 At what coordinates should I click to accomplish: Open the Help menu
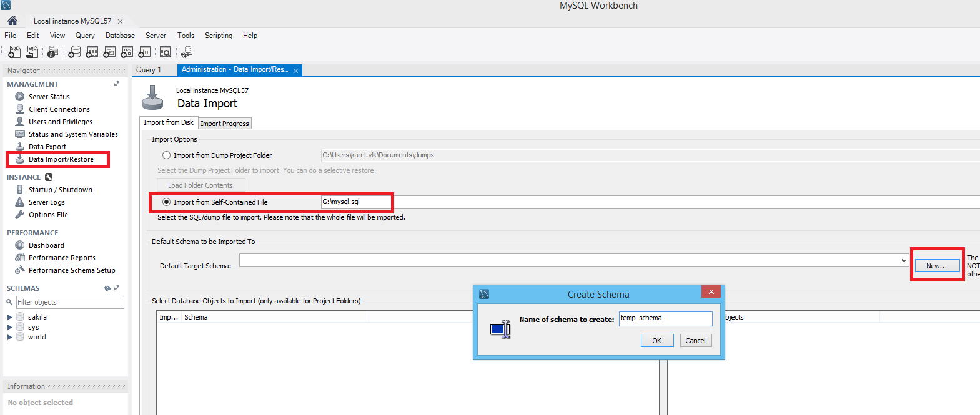(250, 36)
